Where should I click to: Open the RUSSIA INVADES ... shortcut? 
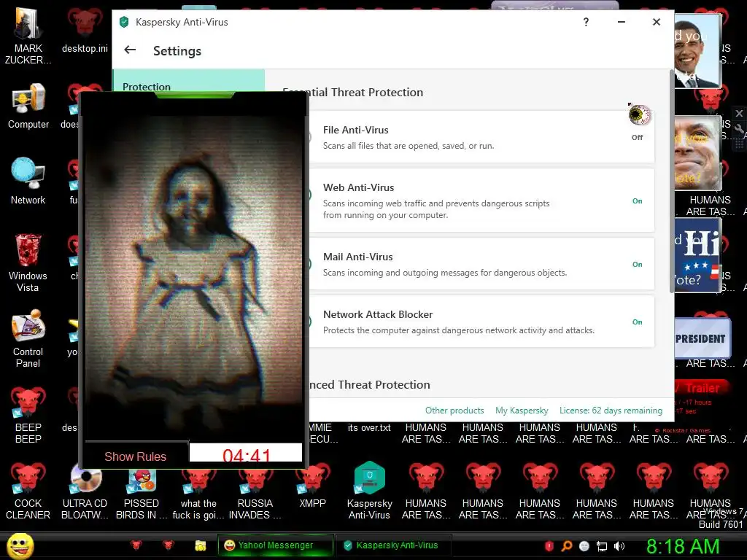255,491
